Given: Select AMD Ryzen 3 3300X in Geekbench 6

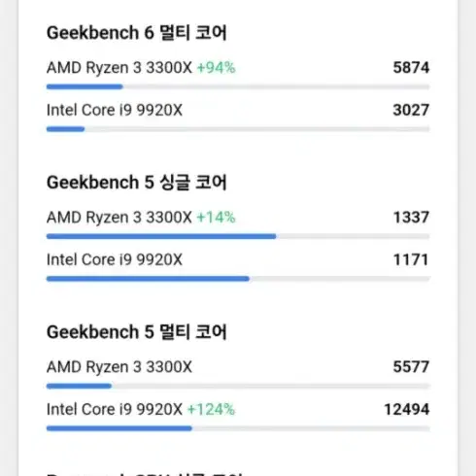Looking at the screenshot, I should coord(119,68).
